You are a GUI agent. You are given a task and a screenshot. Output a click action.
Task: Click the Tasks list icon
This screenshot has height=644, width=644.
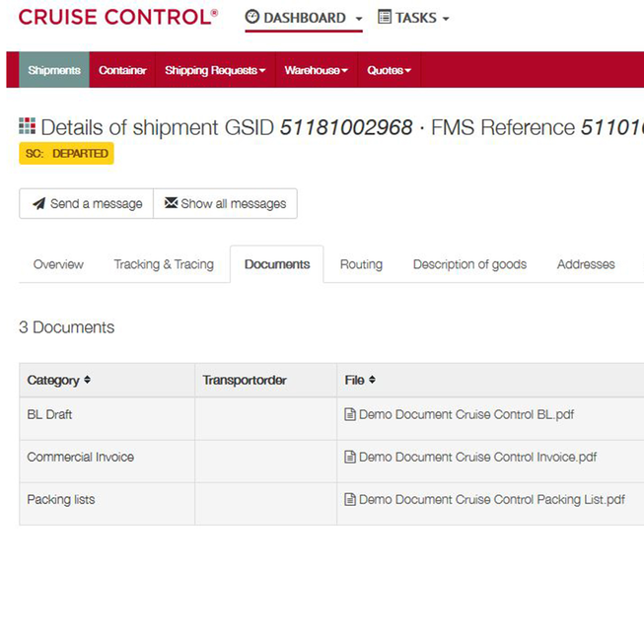coord(385,17)
